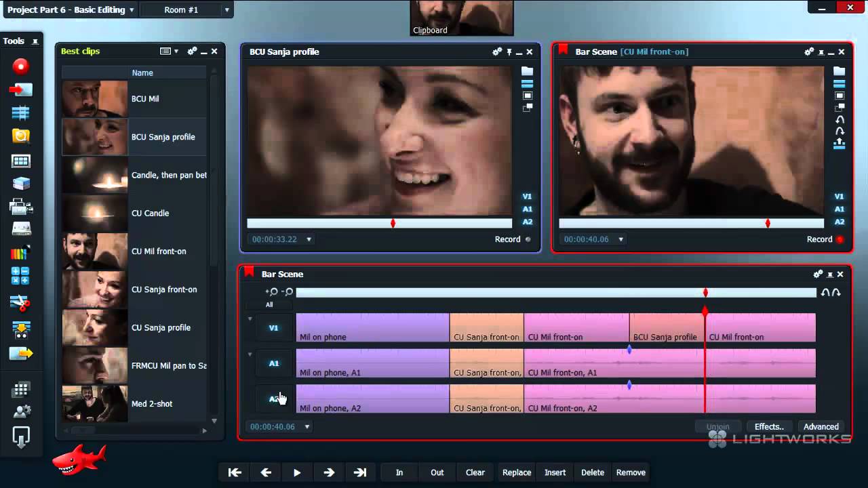Toggle V1 in Bar Scene viewer
This screenshot has width=868, height=488.
839,197
